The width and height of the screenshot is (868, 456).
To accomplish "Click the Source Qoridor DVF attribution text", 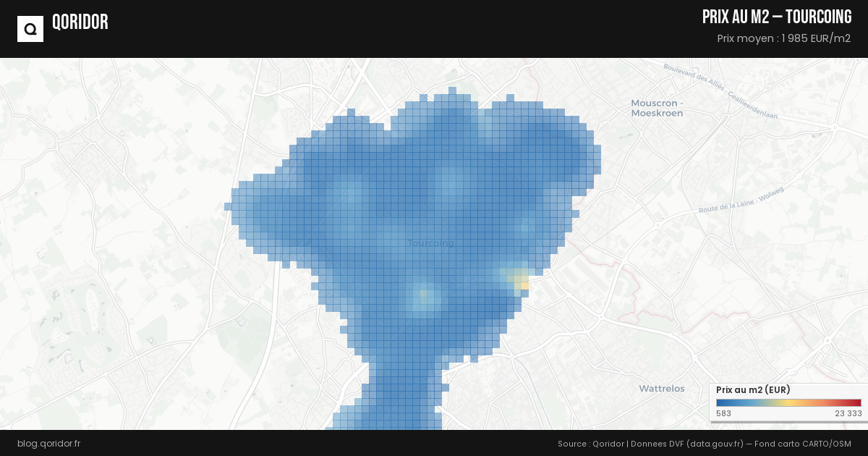I will coord(704,443).
